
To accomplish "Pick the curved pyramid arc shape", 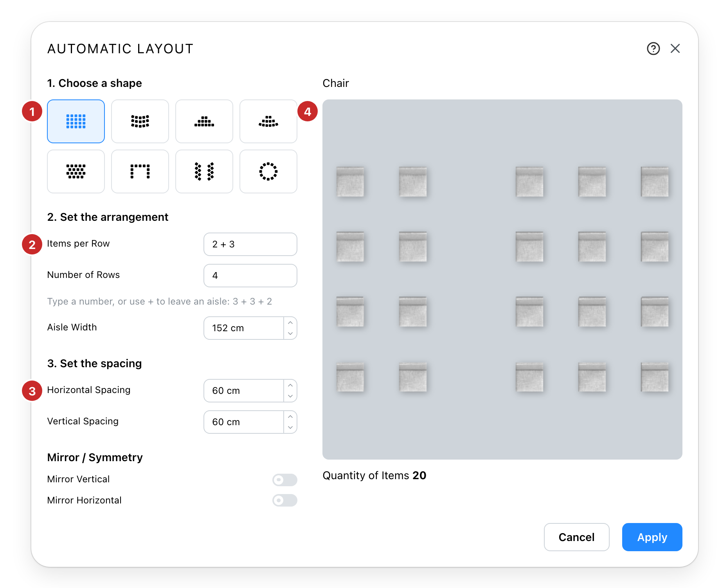I will [x=268, y=121].
